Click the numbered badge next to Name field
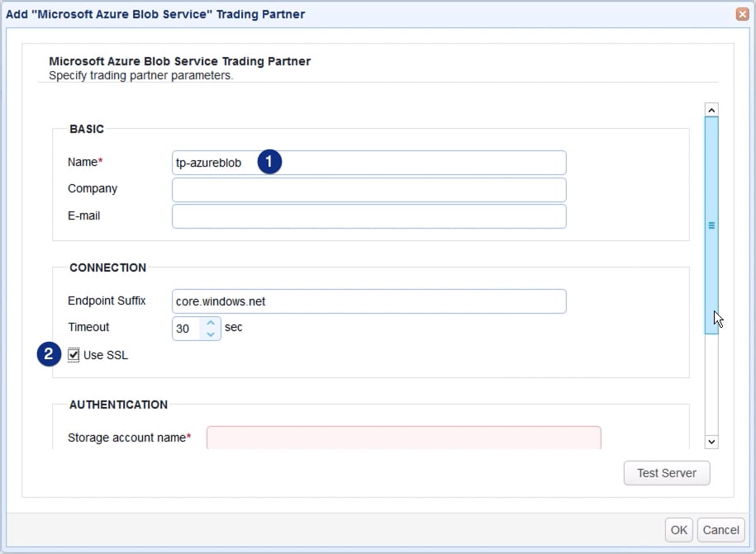The width and height of the screenshot is (756, 554). tap(269, 162)
